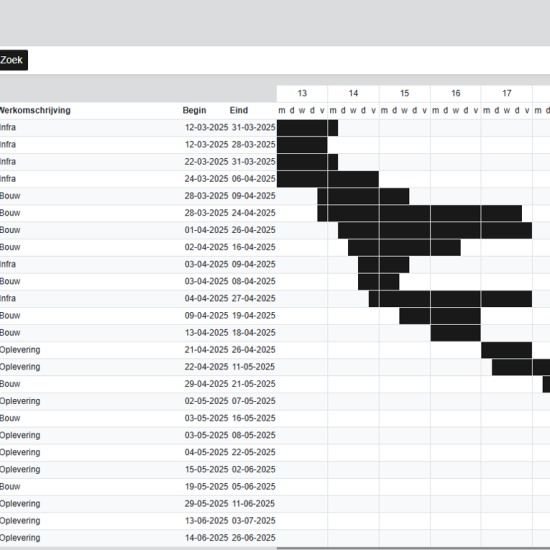
Task: Select the Oplevering row starting 02-05-2025
Action: click(x=275, y=401)
